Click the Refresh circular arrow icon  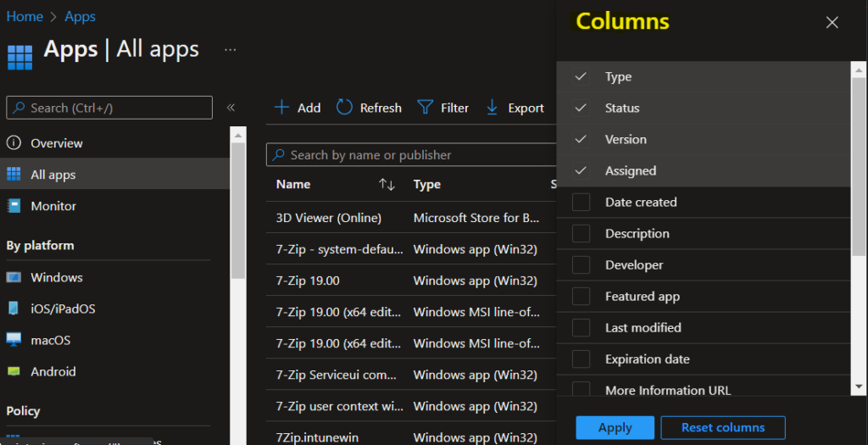pyautogui.click(x=344, y=108)
